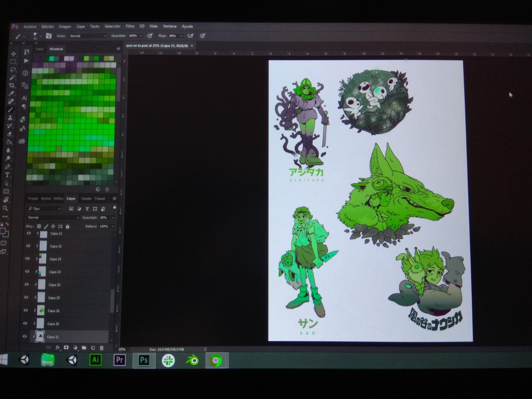Hide the Capa 22 layer
Viewport: 532px width, 399px height.
28,246
